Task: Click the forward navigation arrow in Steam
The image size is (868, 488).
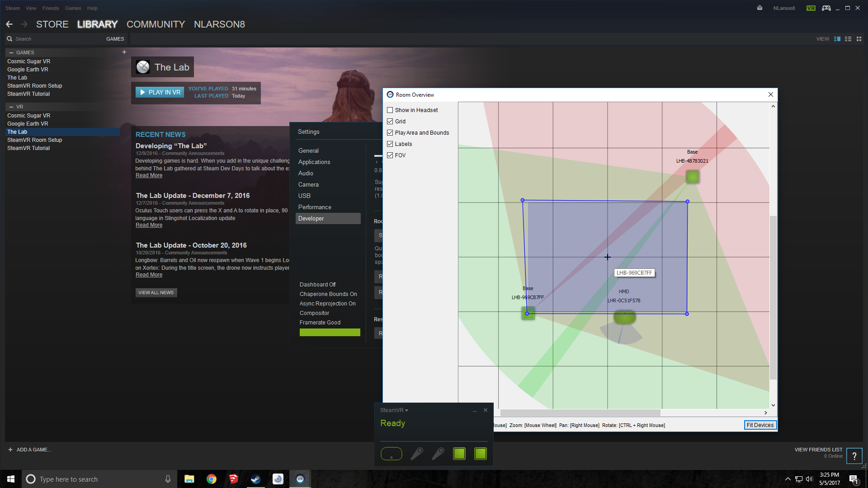Action: pos(24,24)
